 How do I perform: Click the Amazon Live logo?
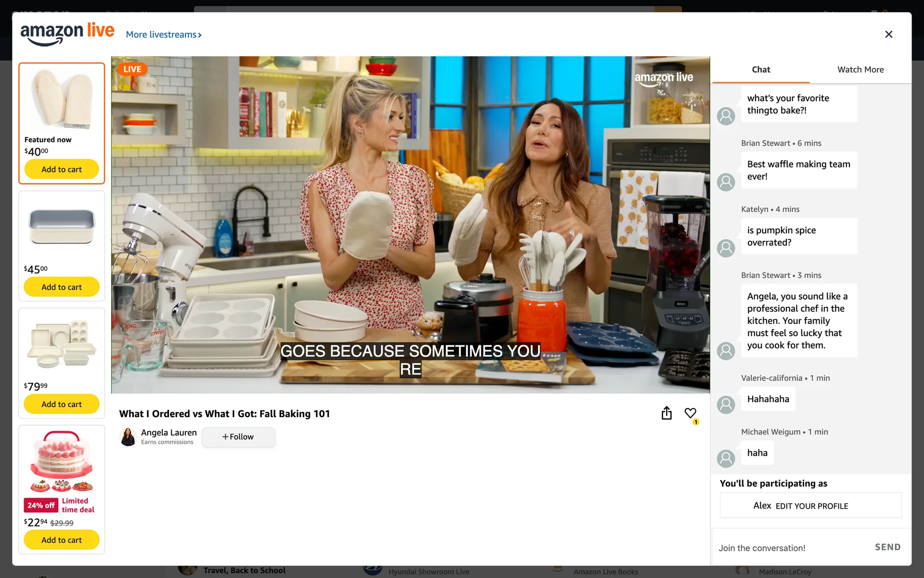[x=67, y=34]
